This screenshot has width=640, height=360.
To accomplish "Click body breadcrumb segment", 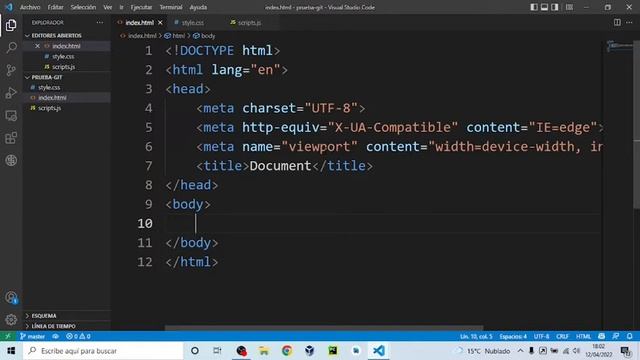I will pyautogui.click(x=207, y=36).
